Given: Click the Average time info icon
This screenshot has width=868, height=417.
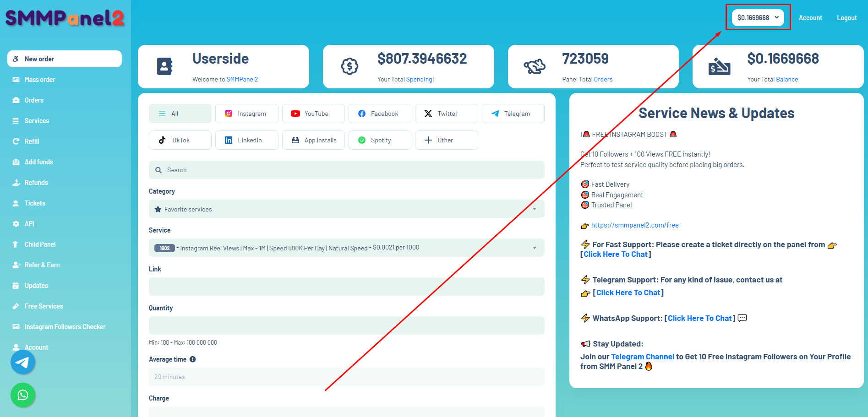Looking at the screenshot, I should [x=193, y=359].
